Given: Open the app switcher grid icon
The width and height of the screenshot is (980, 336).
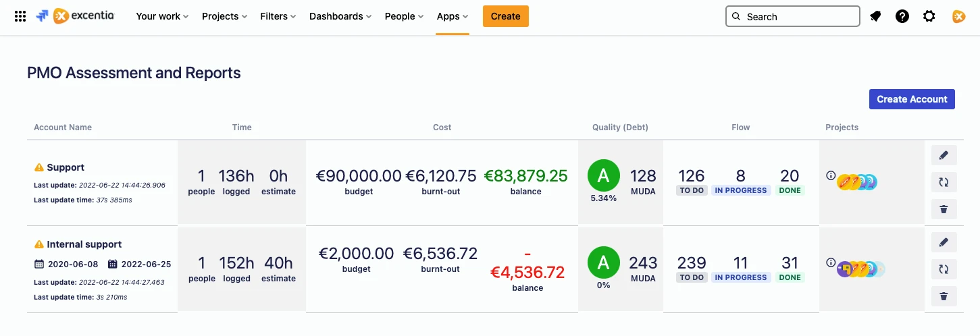Looking at the screenshot, I should click(20, 16).
